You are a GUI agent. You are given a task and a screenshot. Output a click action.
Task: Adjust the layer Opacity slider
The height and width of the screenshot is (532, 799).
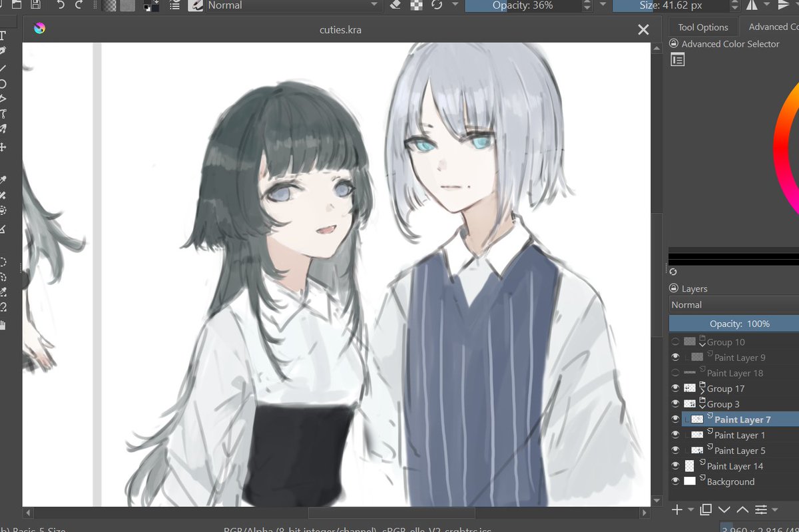point(734,324)
